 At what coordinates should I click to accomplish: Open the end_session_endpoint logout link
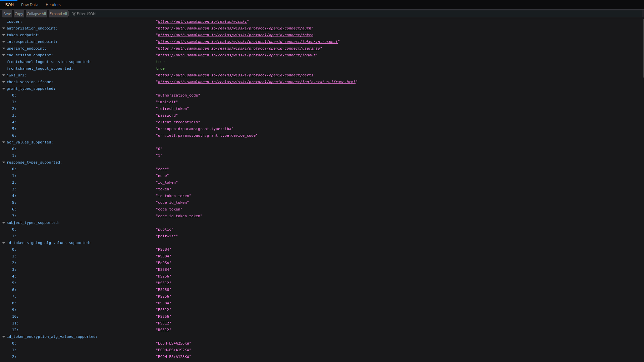pyautogui.click(x=236, y=55)
